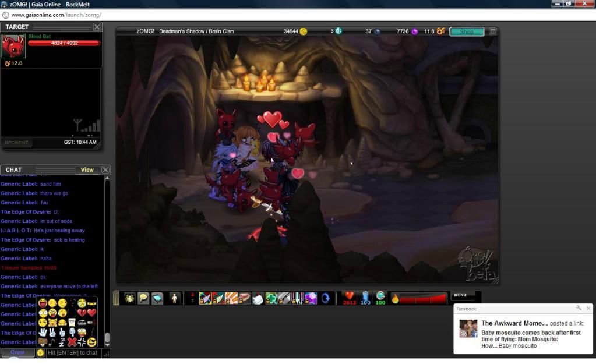596x364 pixels.
Task: Insert the yellow cat emoticon
Action: tap(52, 322)
